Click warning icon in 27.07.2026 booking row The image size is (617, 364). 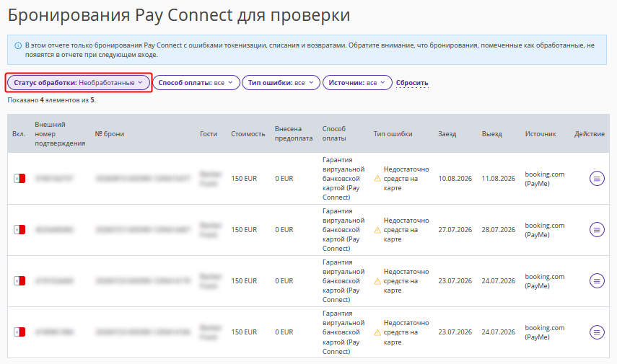377,230
